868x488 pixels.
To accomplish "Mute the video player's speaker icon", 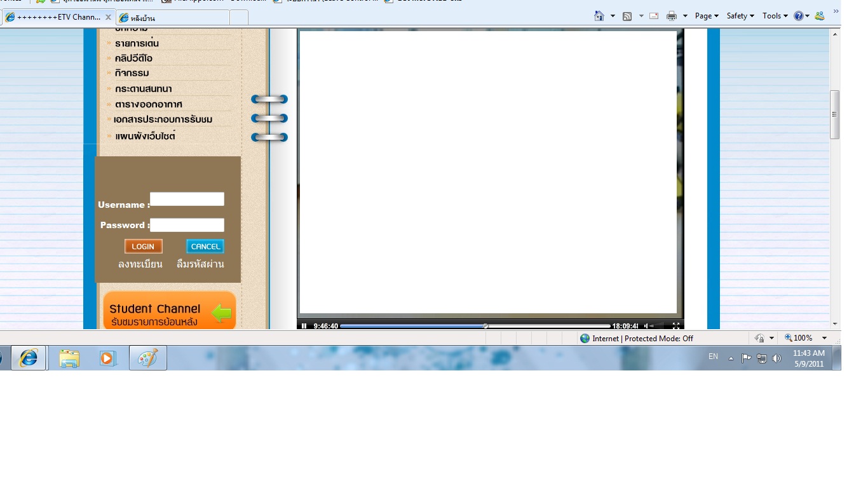I will pyautogui.click(x=647, y=326).
